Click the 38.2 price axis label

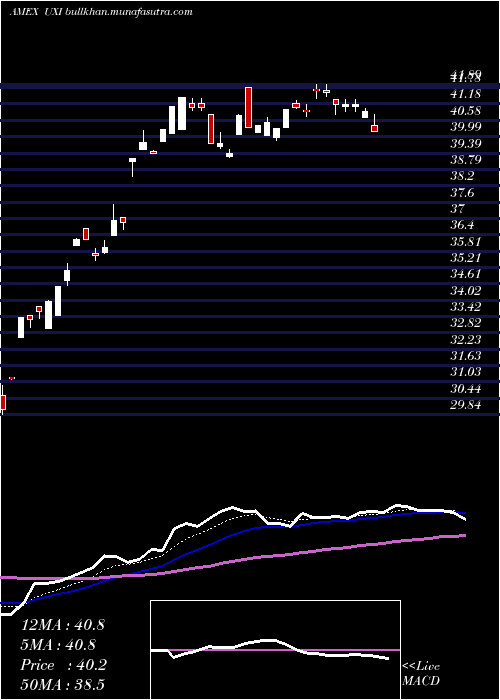(x=462, y=176)
